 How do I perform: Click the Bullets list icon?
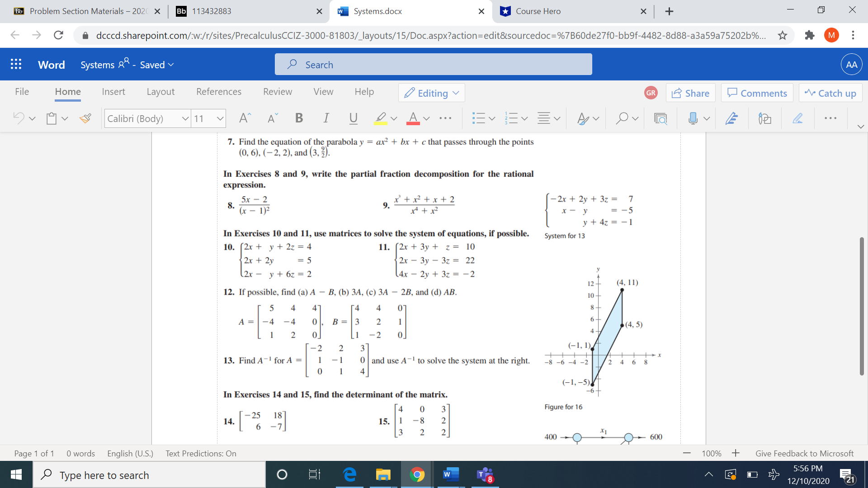(477, 117)
